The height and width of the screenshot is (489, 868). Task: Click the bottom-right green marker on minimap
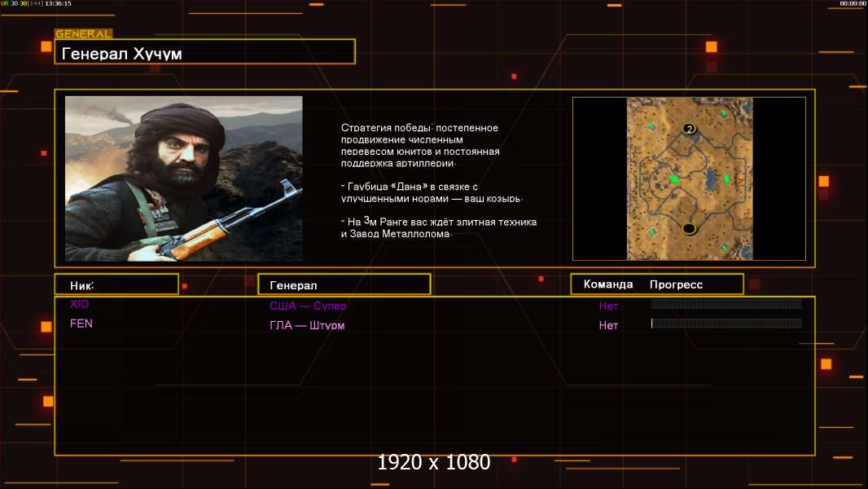[x=724, y=247]
